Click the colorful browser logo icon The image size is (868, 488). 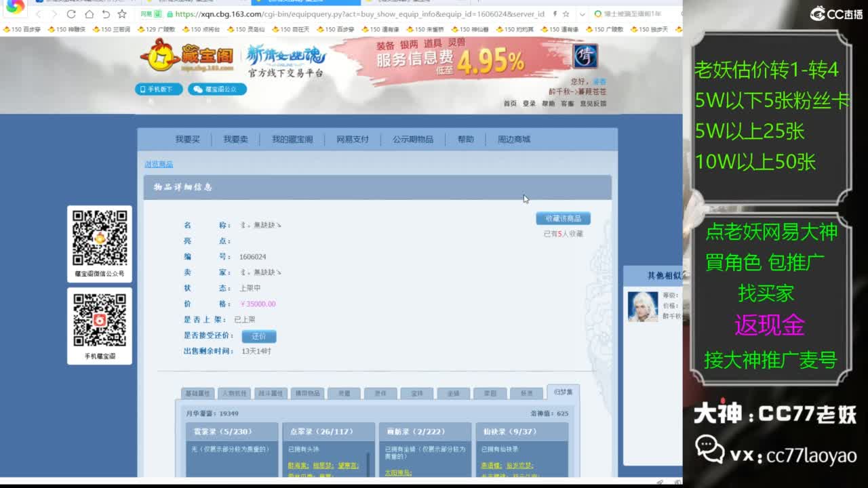(x=15, y=7)
